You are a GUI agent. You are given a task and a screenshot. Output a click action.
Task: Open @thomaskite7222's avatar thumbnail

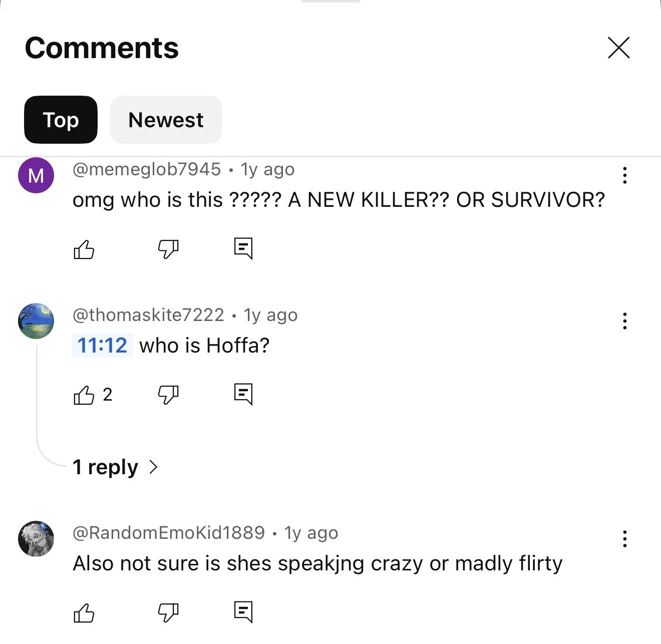(36, 321)
